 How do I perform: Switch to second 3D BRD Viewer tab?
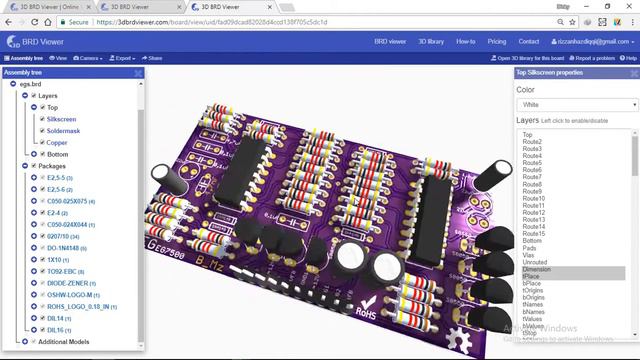141,7
